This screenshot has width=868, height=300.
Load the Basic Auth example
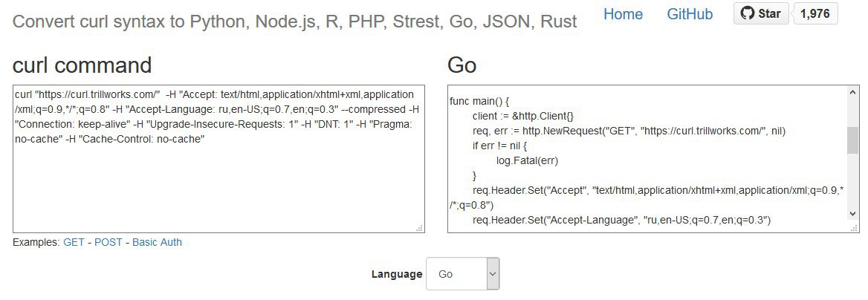tap(157, 242)
